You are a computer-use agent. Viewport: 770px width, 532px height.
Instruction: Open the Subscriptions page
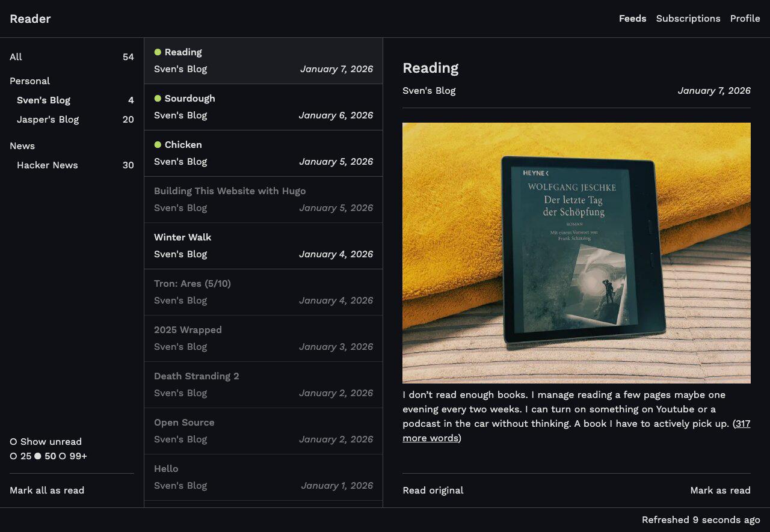pyautogui.click(x=688, y=19)
